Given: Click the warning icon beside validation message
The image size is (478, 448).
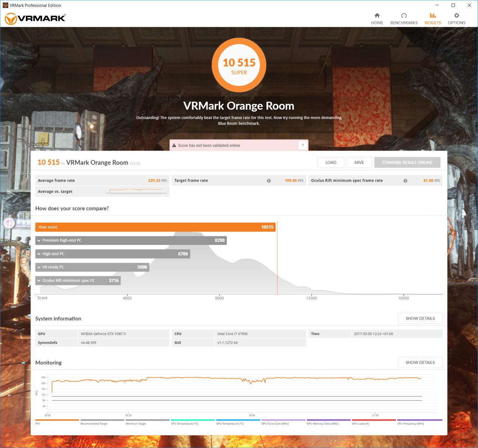Looking at the screenshot, I should (174, 146).
